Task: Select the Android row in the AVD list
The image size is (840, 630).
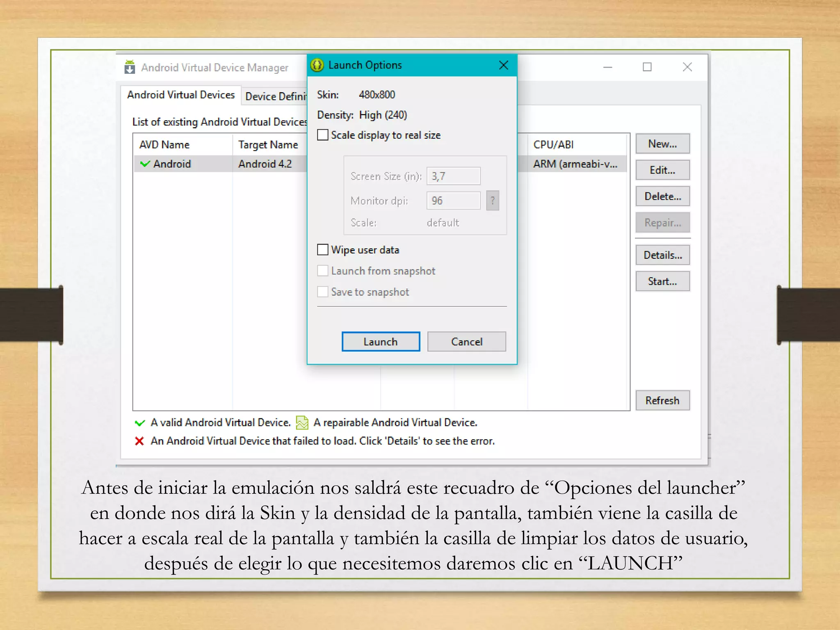Action: (380, 164)
